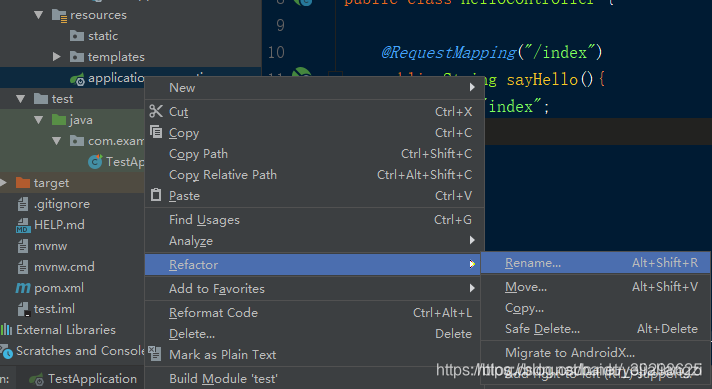Click the green java folder icon
This screenshot has width=712, height=389.
[59, 120]
